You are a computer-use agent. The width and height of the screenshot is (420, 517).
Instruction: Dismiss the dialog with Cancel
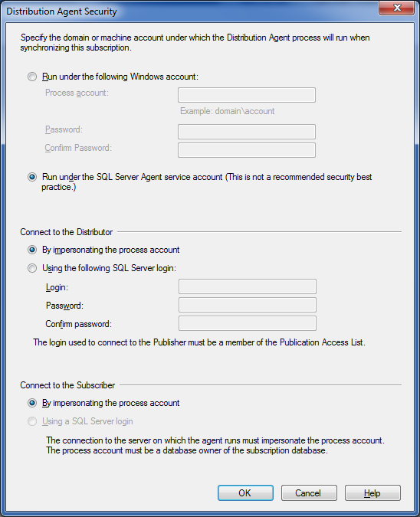pyautogui.click(x=309, y=493)
